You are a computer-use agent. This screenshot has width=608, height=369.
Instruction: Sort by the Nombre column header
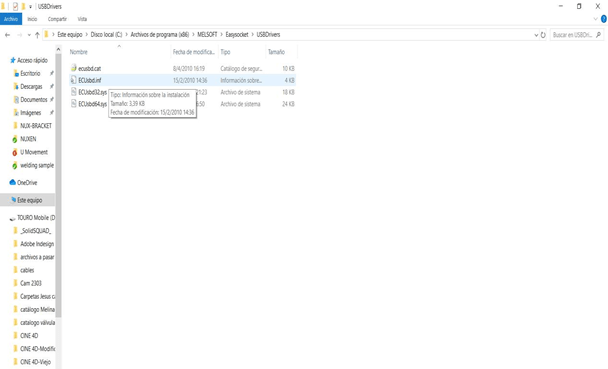pyautogui.click(x=79, y=52)
